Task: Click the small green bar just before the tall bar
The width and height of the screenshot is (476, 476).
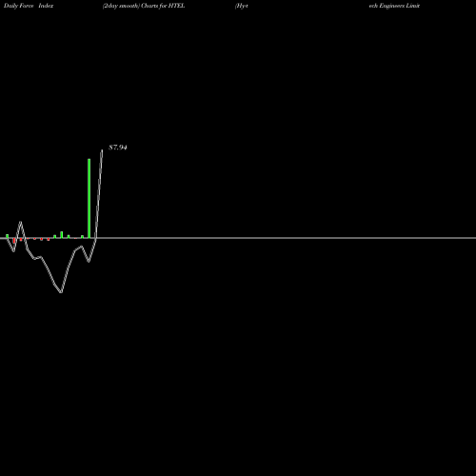Action: (82, 237)
